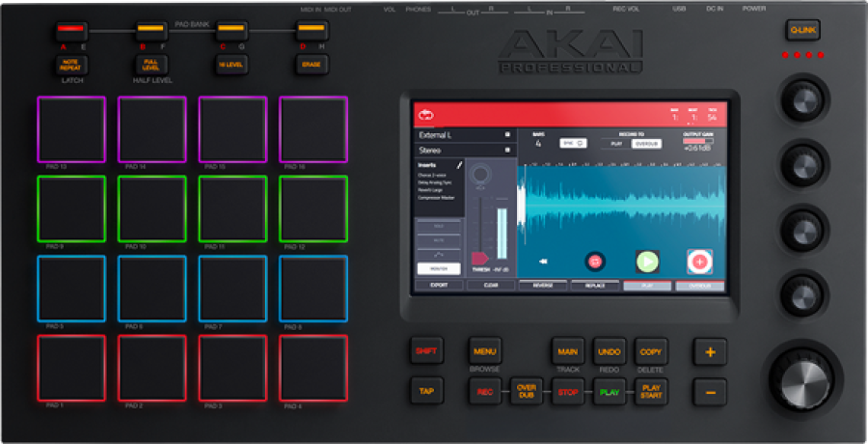Hit green-lit PAD 11

pyautogui.click(x=233, y=209)
